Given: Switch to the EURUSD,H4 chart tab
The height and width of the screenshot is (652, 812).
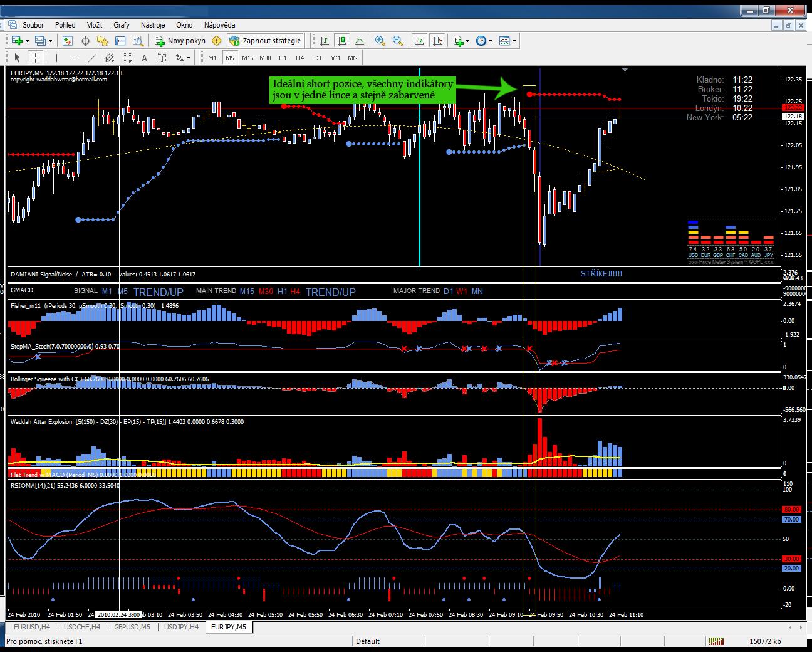Looking at the screenshot, I should click(31, 626).
